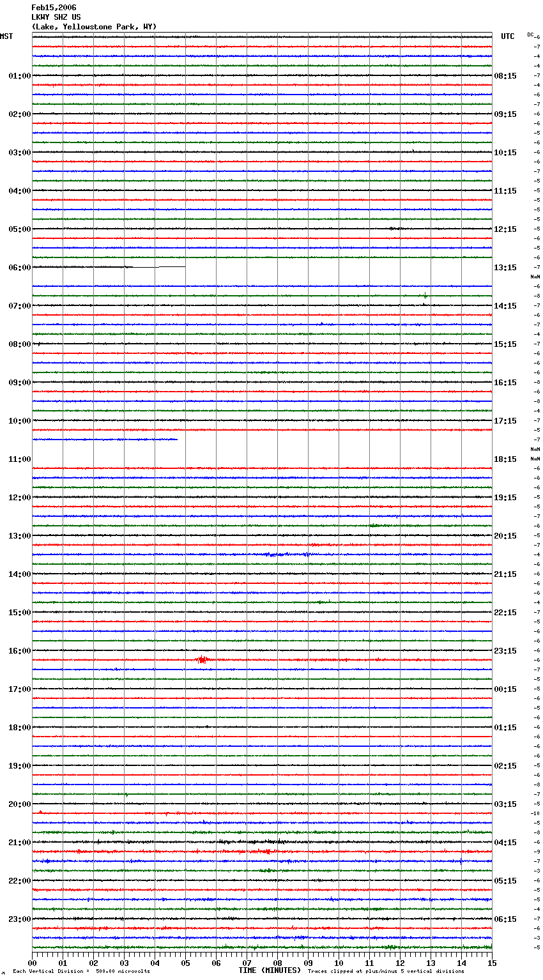Viewport: 543px width, 980px height.
Task: Select the 02:00 MST time label
Action: [20, 114]
